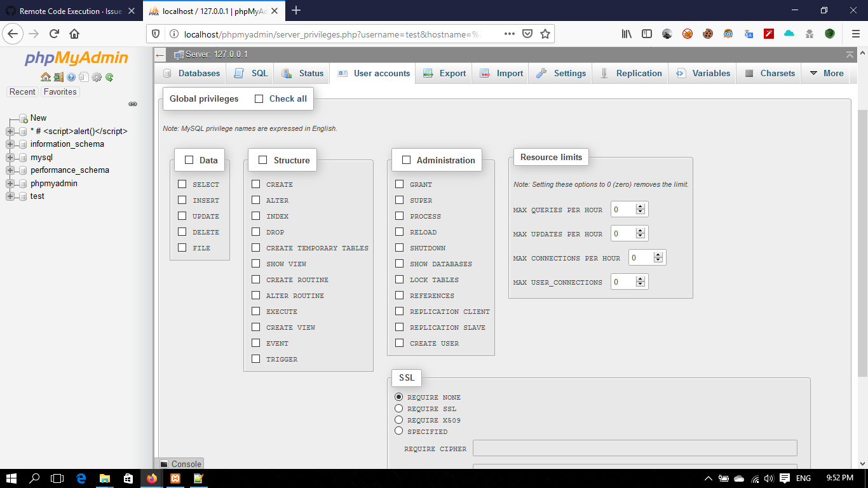Open phpMyAdmin documentation via the help icon
Viewport: 868px width, 488px height.
(x=71, y=77)
